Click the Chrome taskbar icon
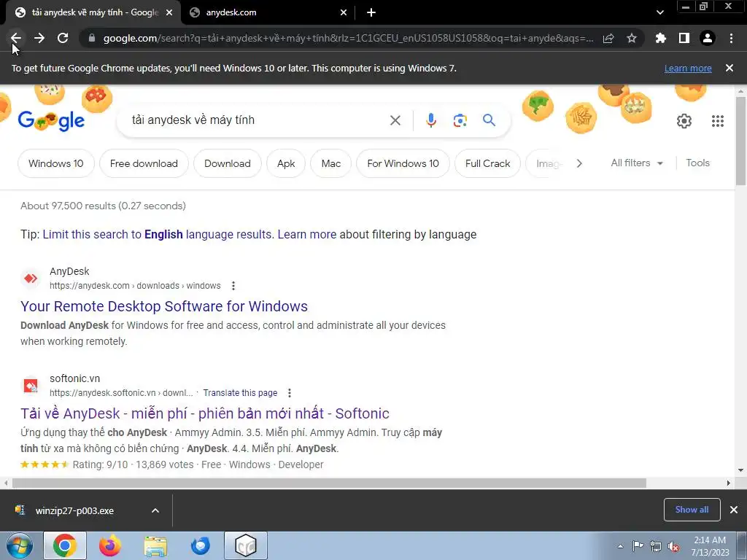 click(65, 545)
